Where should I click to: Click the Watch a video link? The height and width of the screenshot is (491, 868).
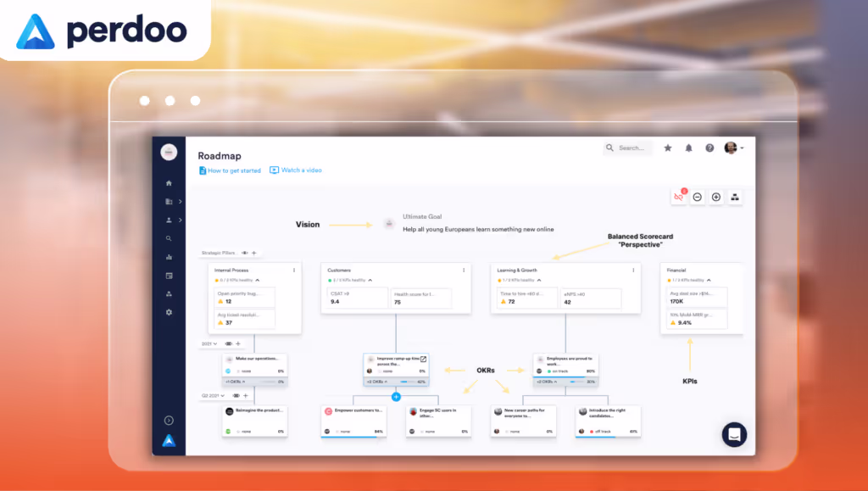296,170
